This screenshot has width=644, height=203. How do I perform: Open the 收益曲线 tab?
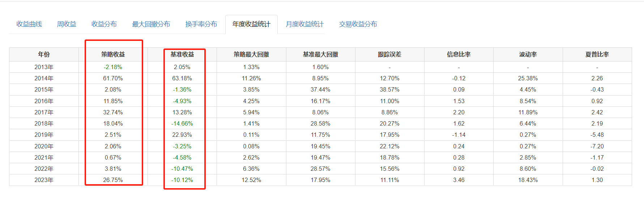pos(29,24)
